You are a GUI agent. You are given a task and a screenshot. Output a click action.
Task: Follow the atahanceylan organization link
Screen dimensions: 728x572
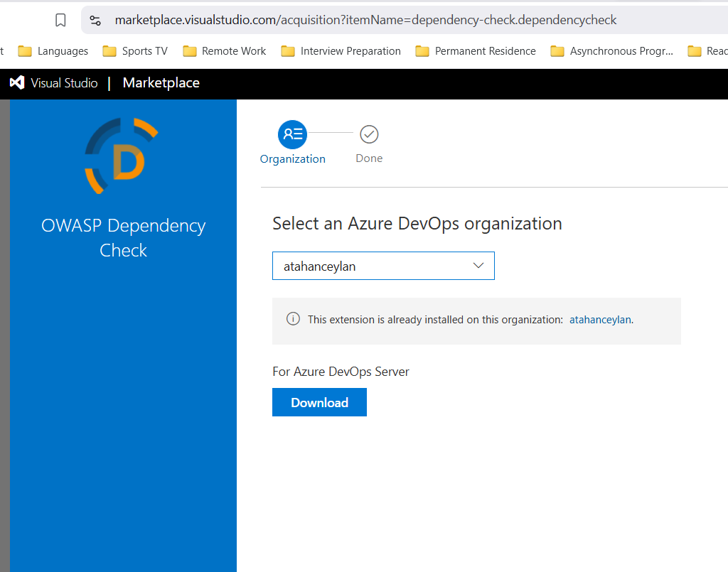click(600, 320)
